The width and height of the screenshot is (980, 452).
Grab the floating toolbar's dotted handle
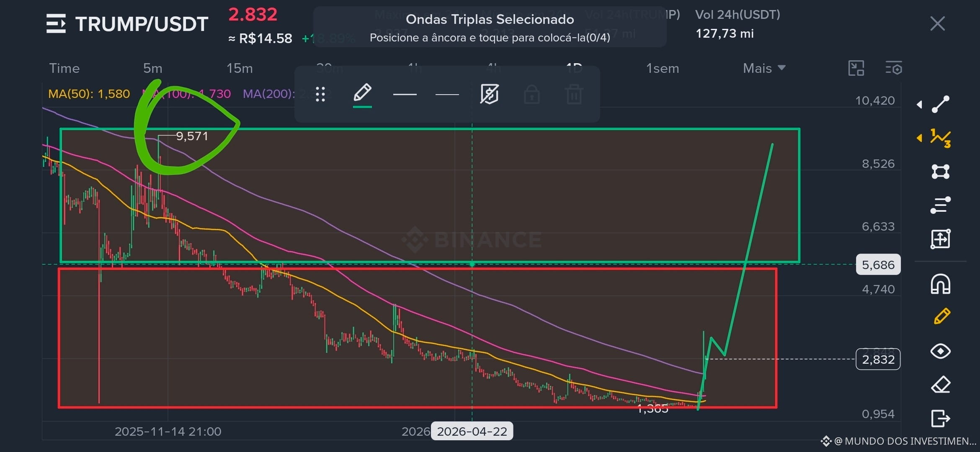(320, 94)
